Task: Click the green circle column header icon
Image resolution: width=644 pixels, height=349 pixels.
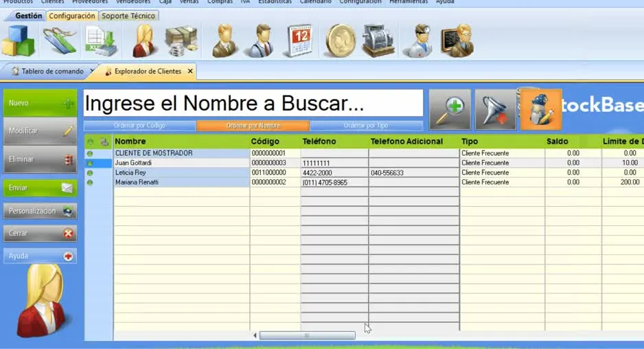Action: coord(91,142)
